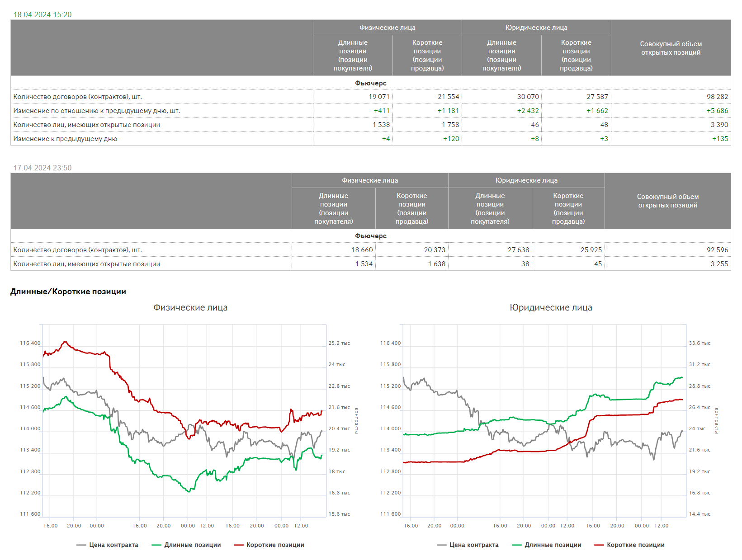Click the +2 432 change value
The height and width of the screenshot is (560, 742).
pos(528,111)
